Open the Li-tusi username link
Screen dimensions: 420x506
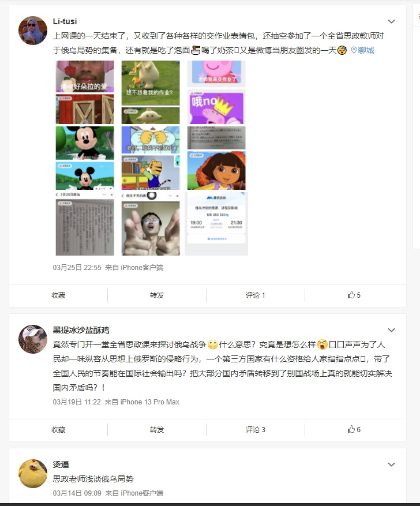point(65,21)
